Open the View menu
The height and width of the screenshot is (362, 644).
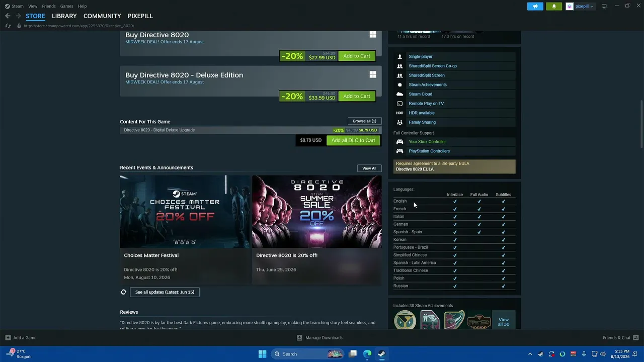click(33, 6)
